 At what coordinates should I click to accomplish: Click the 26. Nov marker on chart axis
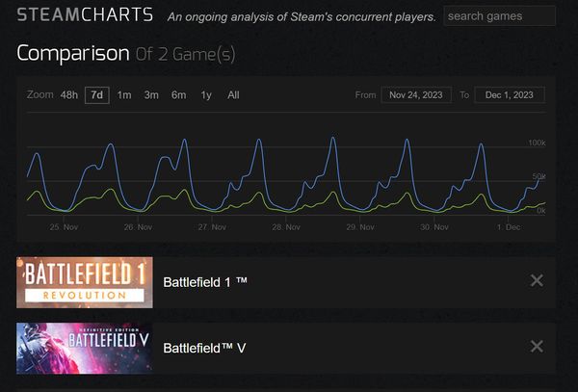(x=138, y=227)
